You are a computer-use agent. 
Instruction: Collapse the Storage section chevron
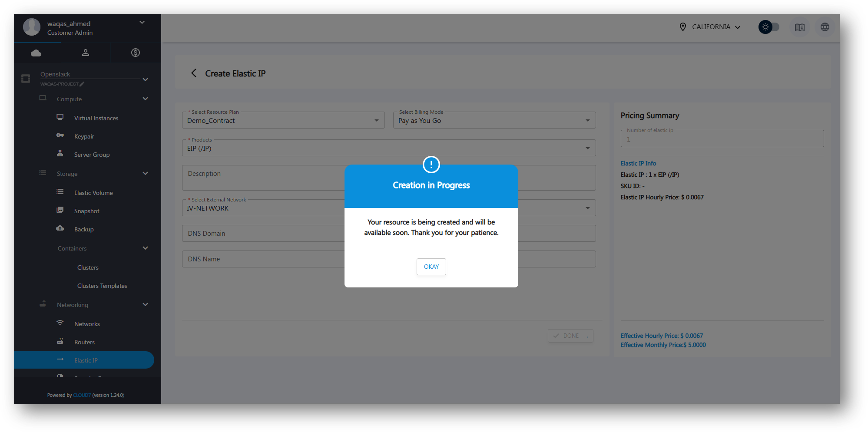pyautogui.click(x=145, y=174)
